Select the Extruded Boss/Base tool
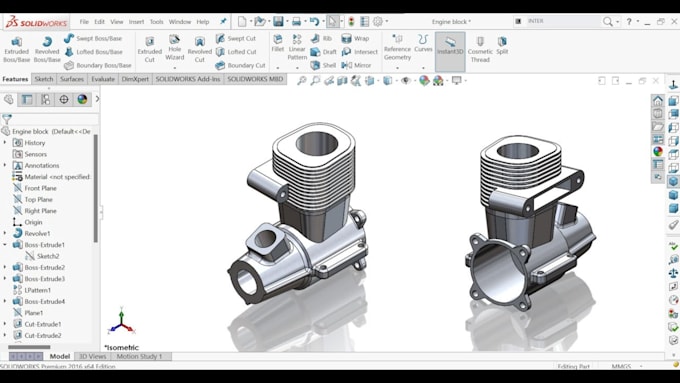This screenshot has width=680, height=383. pos(16,49)
